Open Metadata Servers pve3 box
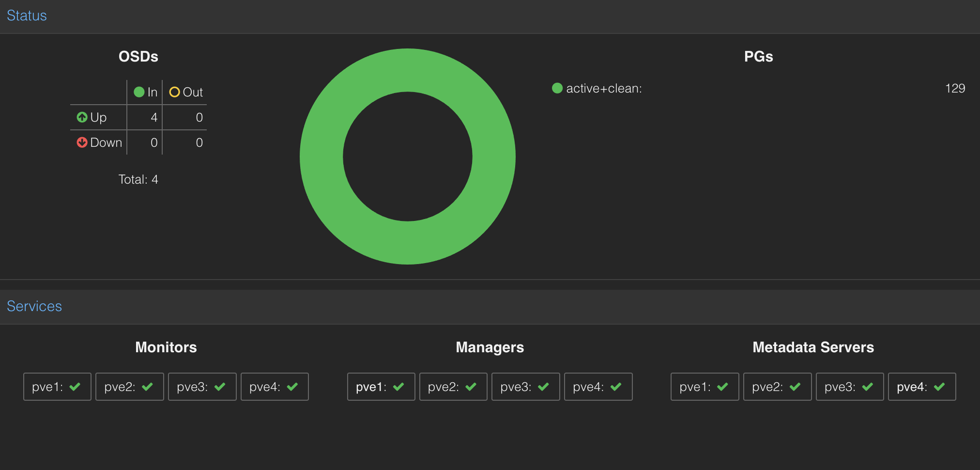Screen dimensions: 980x470 click(850, 387)
